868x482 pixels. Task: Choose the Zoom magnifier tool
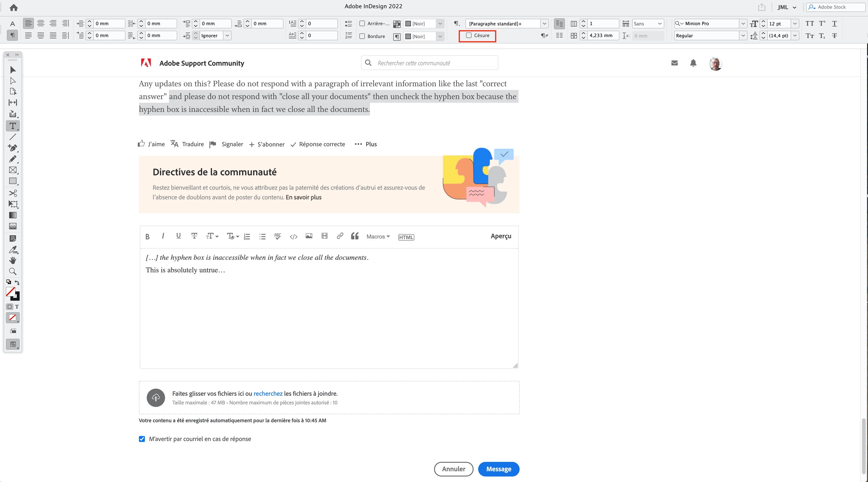coord(13,271)
